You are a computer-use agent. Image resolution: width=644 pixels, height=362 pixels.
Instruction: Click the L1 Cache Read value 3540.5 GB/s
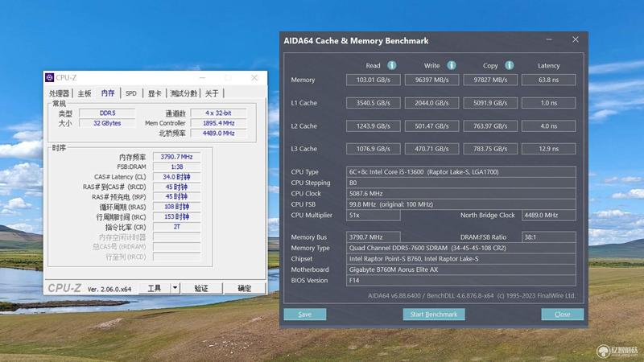click(x=374, y=103)
